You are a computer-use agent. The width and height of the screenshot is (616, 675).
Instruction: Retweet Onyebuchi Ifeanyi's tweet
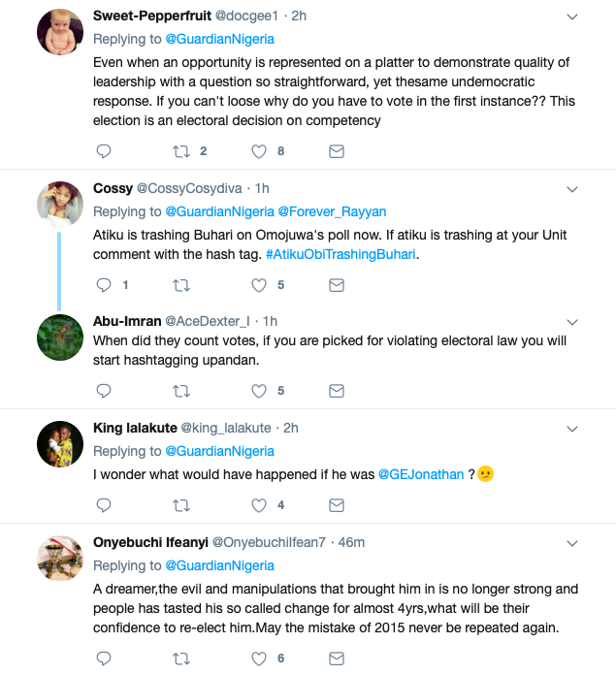[181, 659]
